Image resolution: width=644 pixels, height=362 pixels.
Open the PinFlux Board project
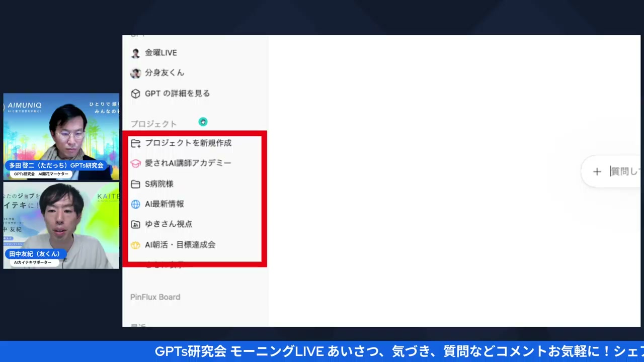tap(155, 297)
